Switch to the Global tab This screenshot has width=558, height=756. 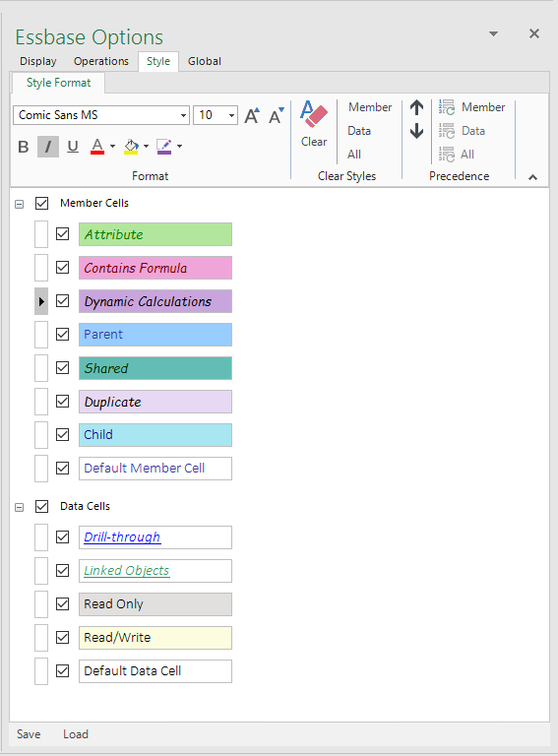coord(205,61)
